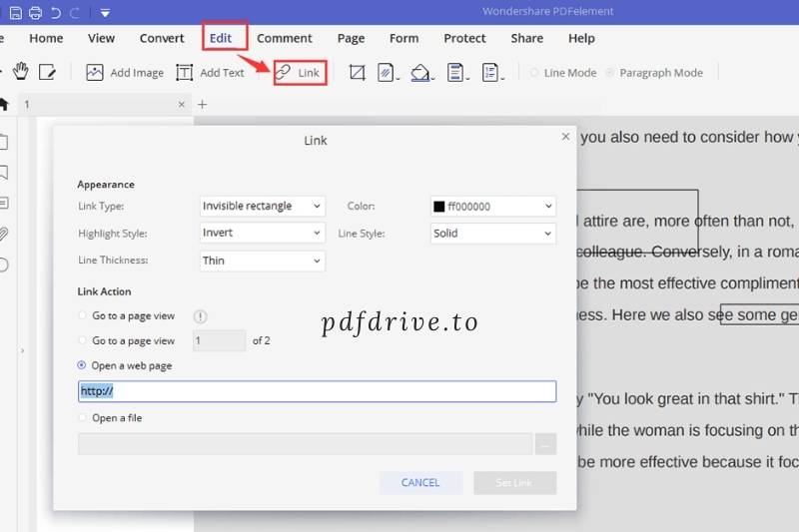Open the View menu
Viewport: 799px width, 532px height.
point(101,38)
